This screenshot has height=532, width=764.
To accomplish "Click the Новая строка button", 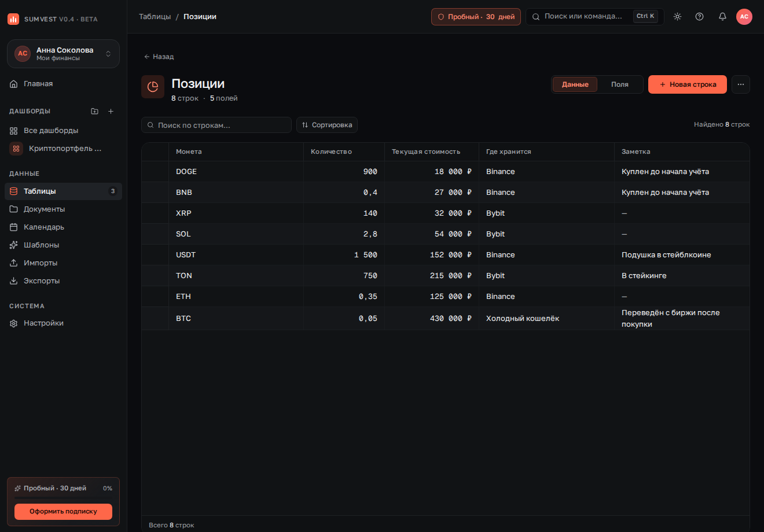I will click(x=688, y=84).
